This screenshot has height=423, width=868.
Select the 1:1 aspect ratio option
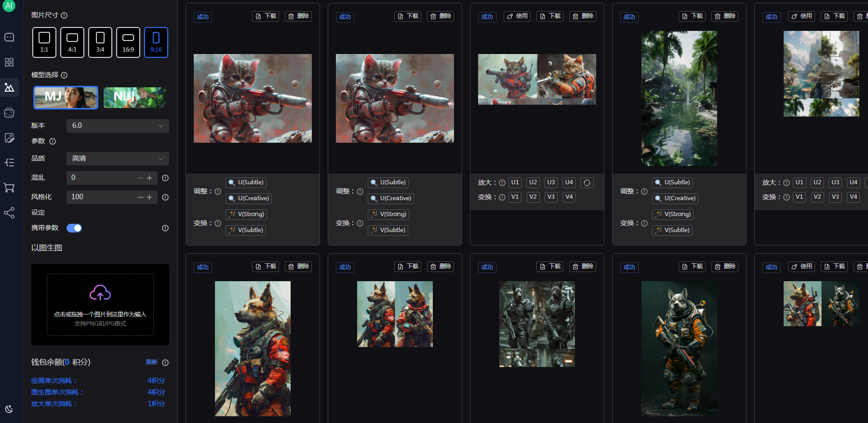[x=44, y=42]
